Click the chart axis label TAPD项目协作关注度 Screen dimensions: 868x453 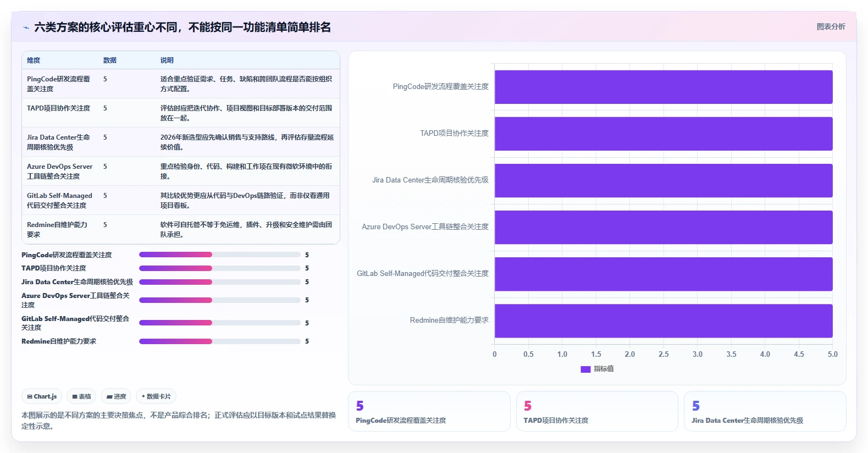coord(454,134)
